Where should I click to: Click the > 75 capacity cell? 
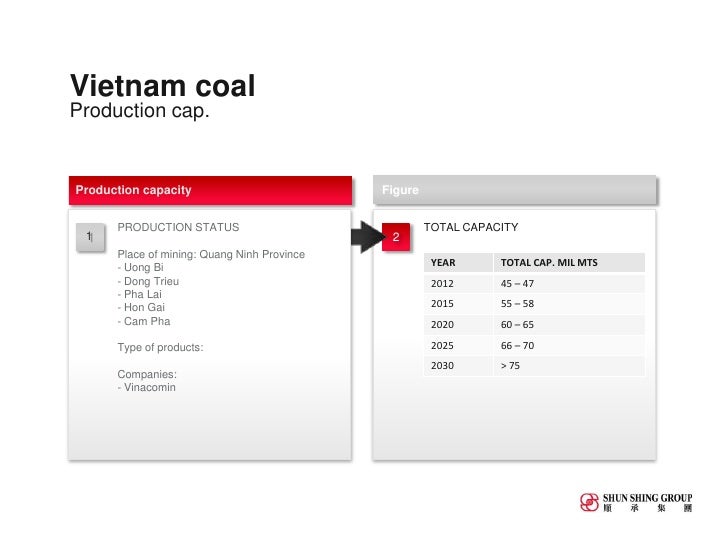click(x=569, y=366)
